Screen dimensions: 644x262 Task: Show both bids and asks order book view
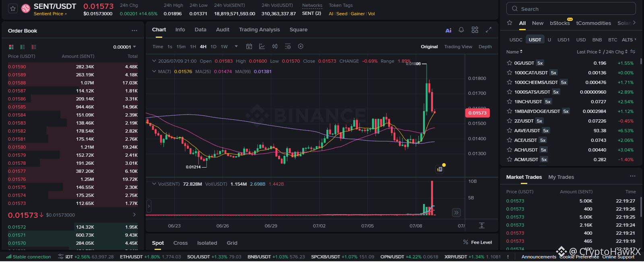tap(11, 47)
